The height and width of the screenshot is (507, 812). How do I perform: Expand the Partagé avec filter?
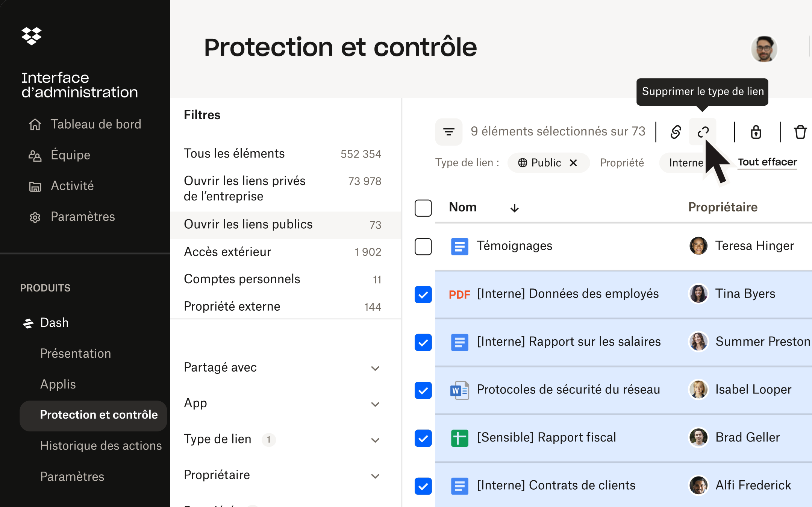point(282,367)
